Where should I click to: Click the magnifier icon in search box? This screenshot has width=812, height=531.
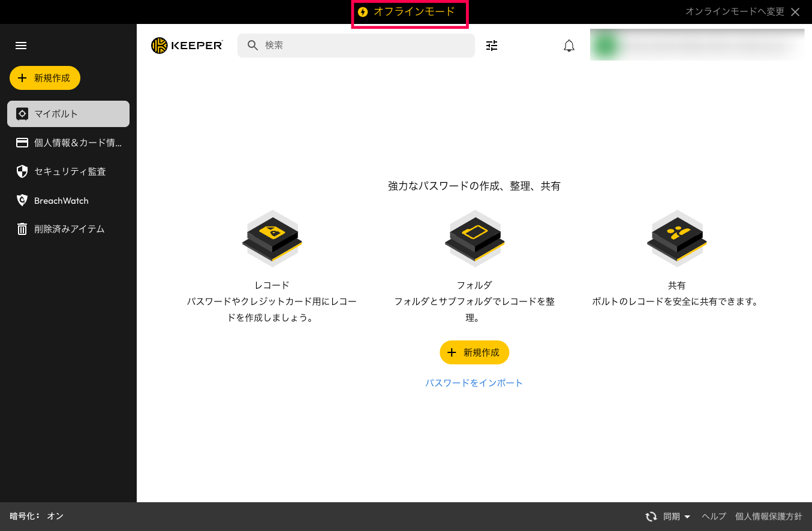point(253,46)
